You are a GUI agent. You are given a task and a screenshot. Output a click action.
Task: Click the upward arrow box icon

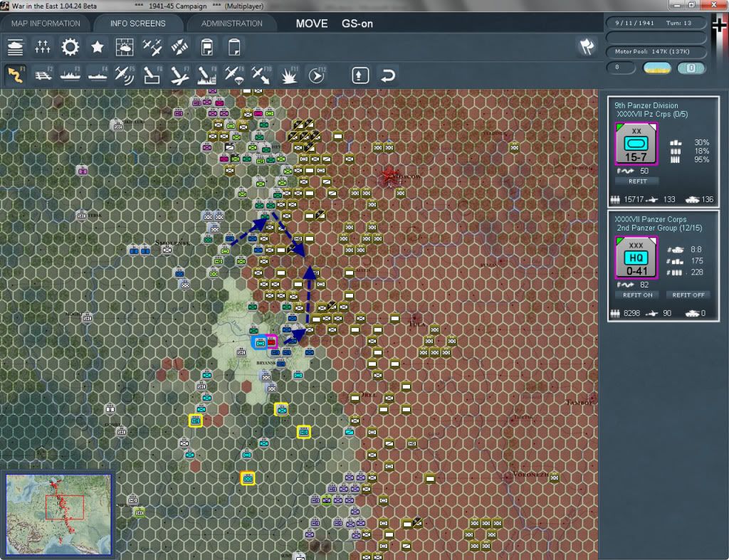360,75
